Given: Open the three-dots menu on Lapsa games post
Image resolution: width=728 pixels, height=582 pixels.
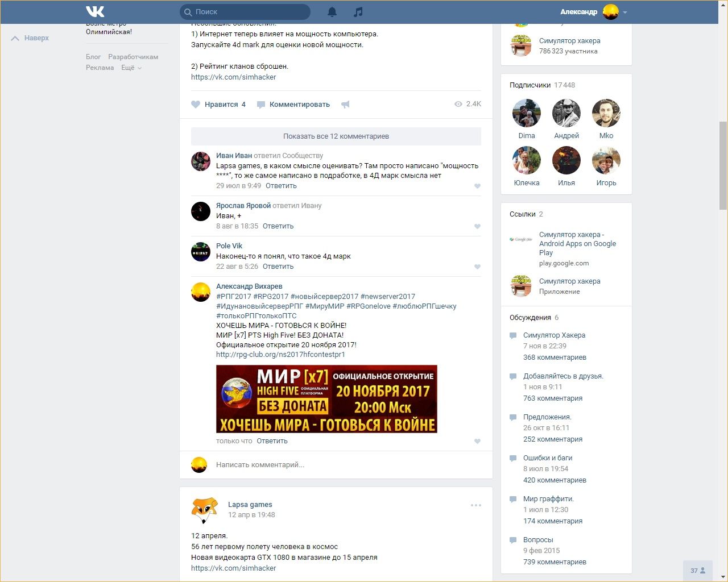Looking at the screenshot, I should tap(476, 505).
